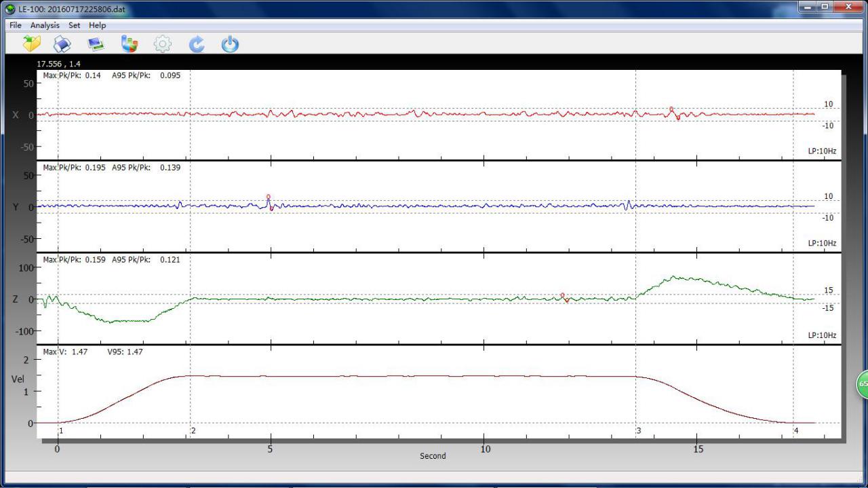This screenshot has height=488, width=868.
Task: Click the blue refresh arrow icon
Action: tap(197, 44)
